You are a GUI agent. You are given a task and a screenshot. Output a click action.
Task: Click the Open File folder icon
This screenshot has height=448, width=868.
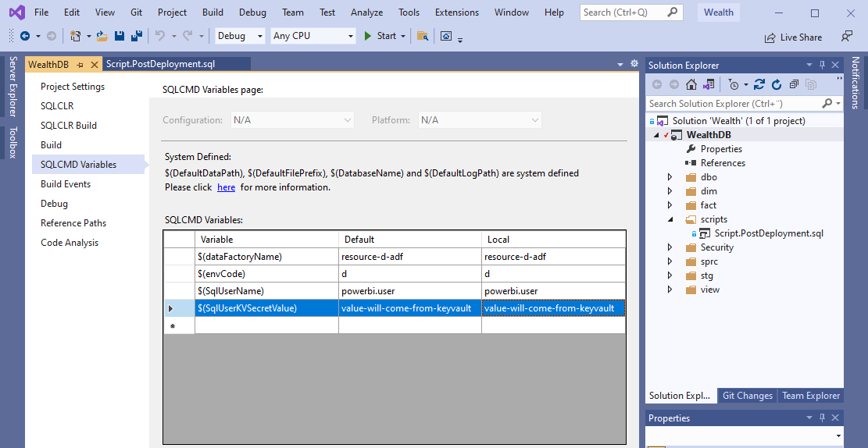coord(102,36)
